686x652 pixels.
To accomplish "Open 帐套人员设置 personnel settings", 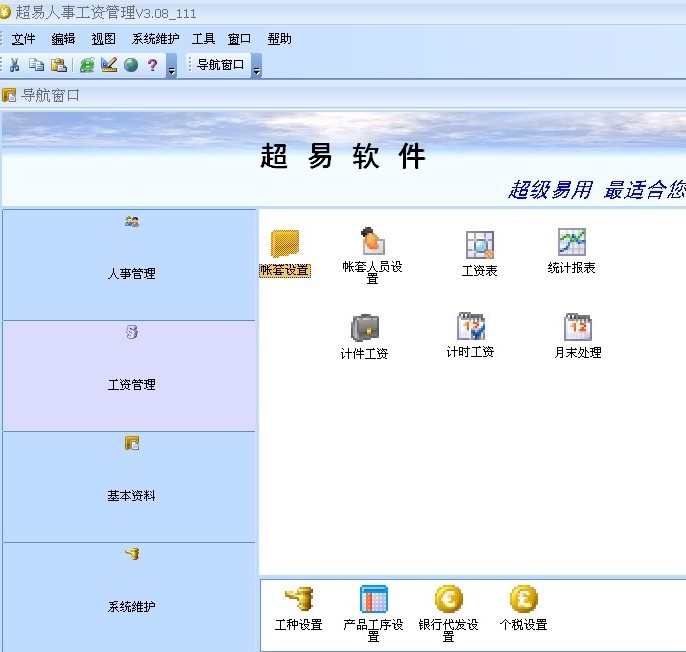I will [x=372, y=243].
